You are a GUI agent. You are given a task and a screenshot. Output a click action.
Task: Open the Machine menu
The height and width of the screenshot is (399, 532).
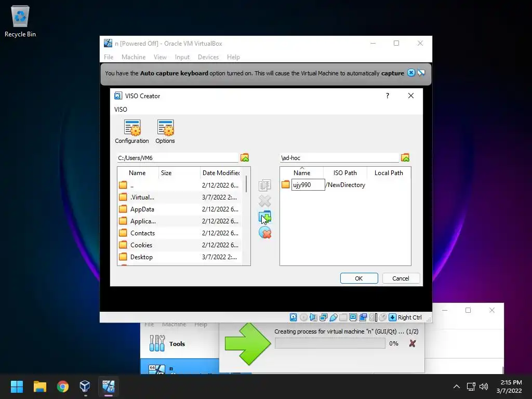click(134, 57)
